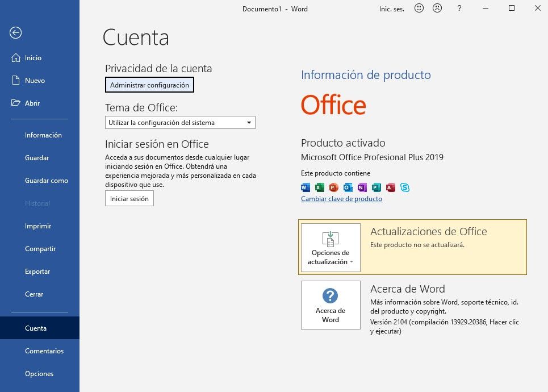Click the Outlook app icon
This screenshot has width=548, height=392.
tap(348, 188)
